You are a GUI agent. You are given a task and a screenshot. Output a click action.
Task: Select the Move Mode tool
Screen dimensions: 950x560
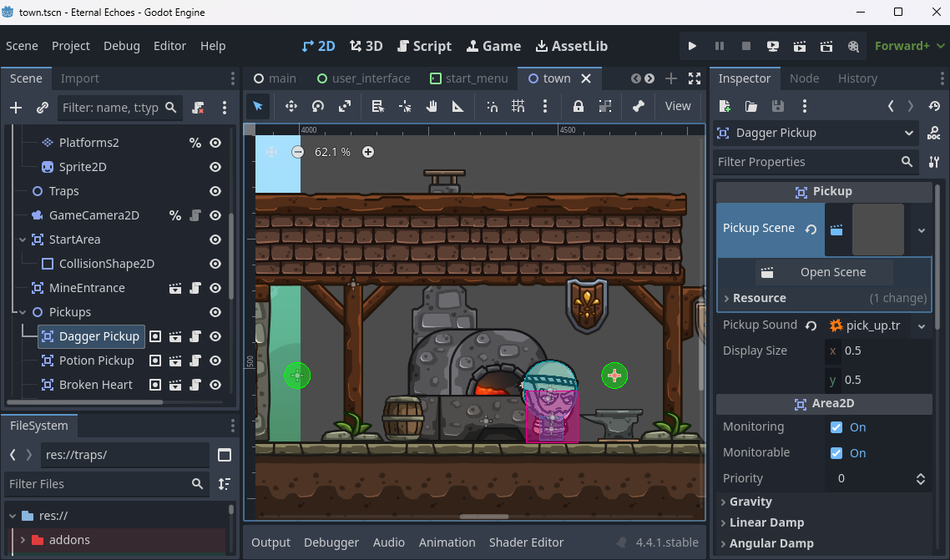point(291,106)
